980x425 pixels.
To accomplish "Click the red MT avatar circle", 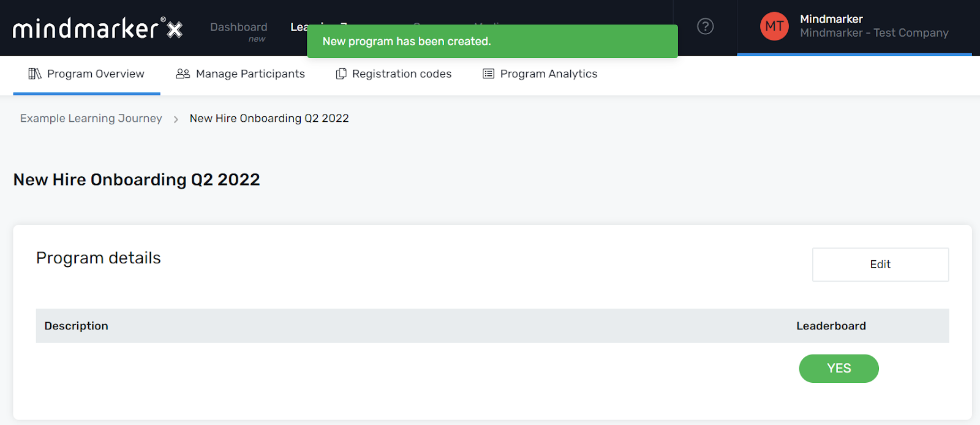I will [774, 26].
